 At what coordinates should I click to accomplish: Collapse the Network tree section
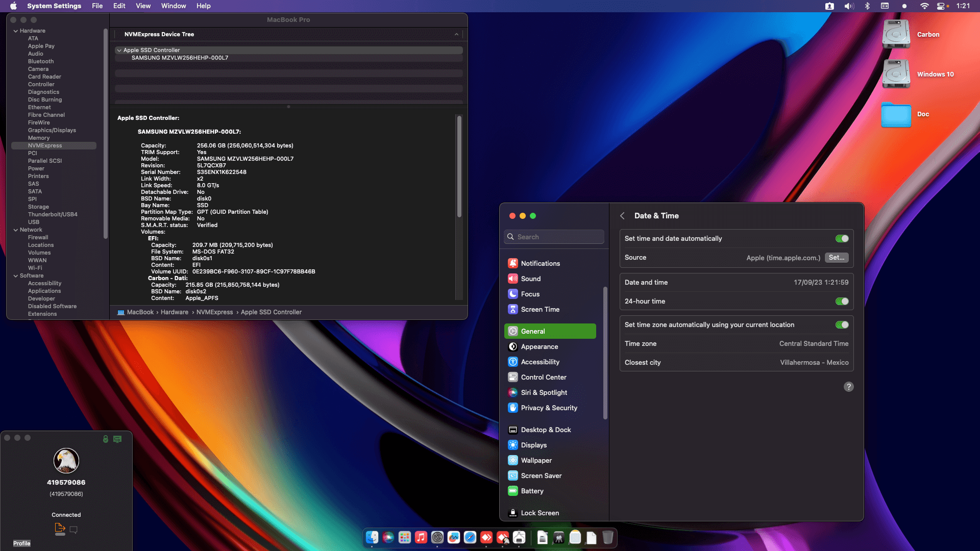point(16,230)
